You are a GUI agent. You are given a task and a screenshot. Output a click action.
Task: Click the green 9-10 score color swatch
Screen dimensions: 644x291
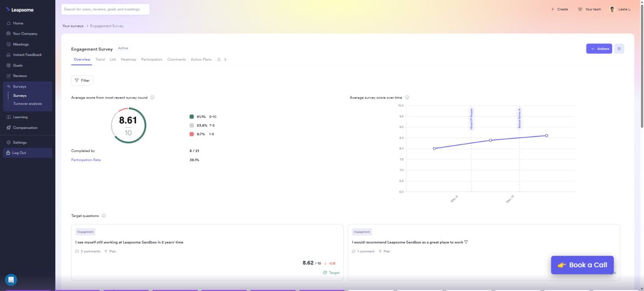point(191,116)
